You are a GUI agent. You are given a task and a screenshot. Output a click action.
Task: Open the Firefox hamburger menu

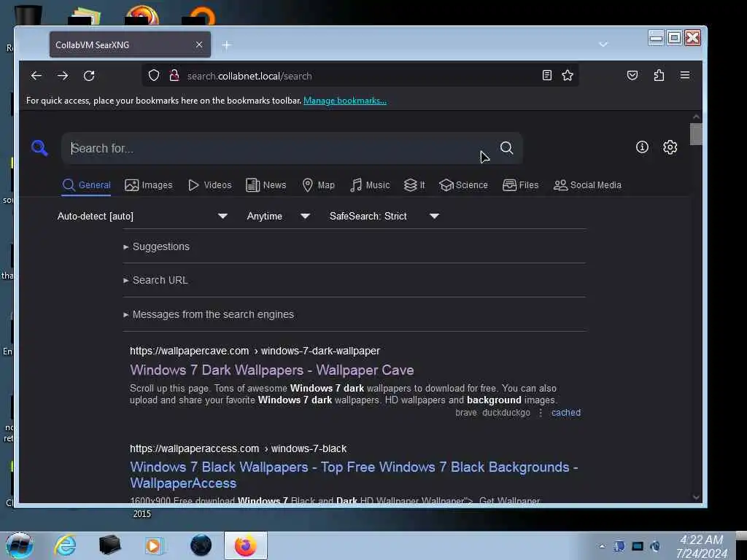685,75
